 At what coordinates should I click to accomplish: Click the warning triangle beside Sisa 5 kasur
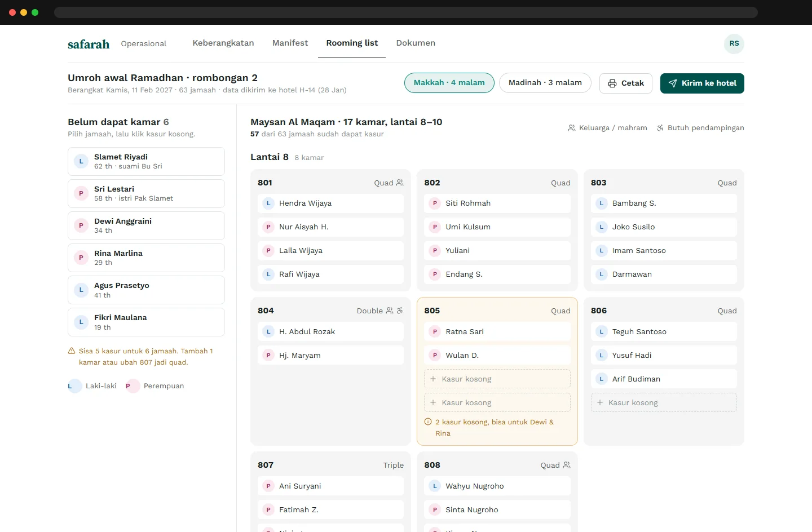72,351
